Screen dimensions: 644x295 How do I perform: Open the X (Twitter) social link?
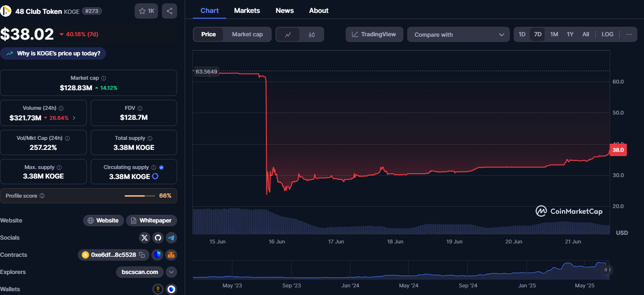tap(145, 238)
